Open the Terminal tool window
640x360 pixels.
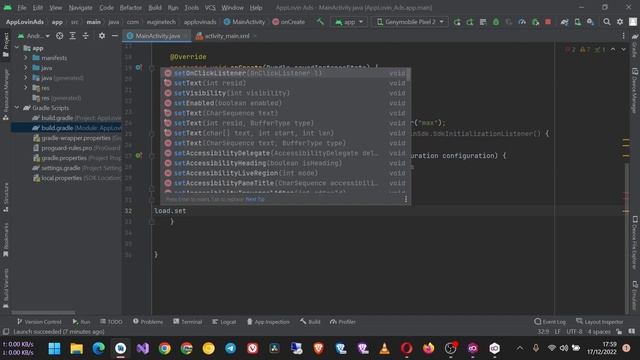tap(187, 322)
